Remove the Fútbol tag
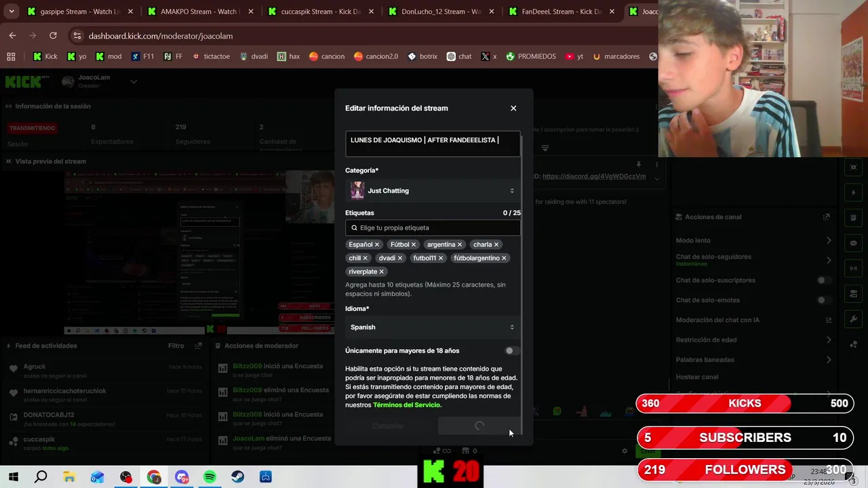Screen dimensions: 868x488 (414, 245)
